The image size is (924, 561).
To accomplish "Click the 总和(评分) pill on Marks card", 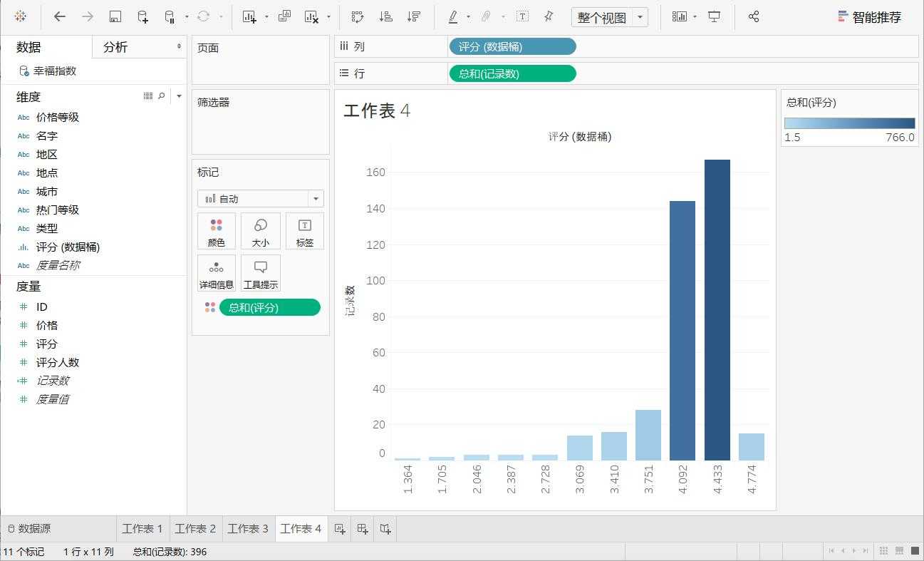I will (x=270, y=307).
